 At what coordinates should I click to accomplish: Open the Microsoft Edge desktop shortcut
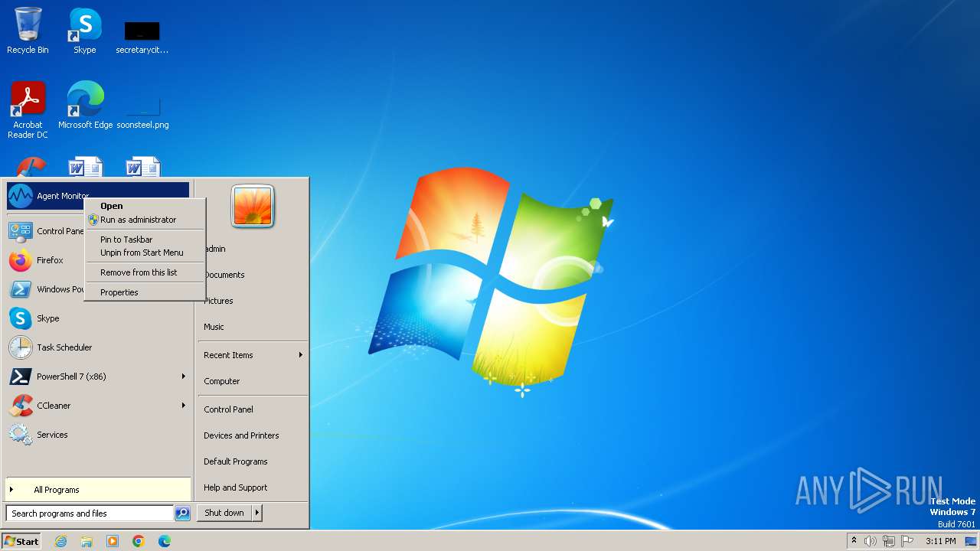(x=85, y=106)
